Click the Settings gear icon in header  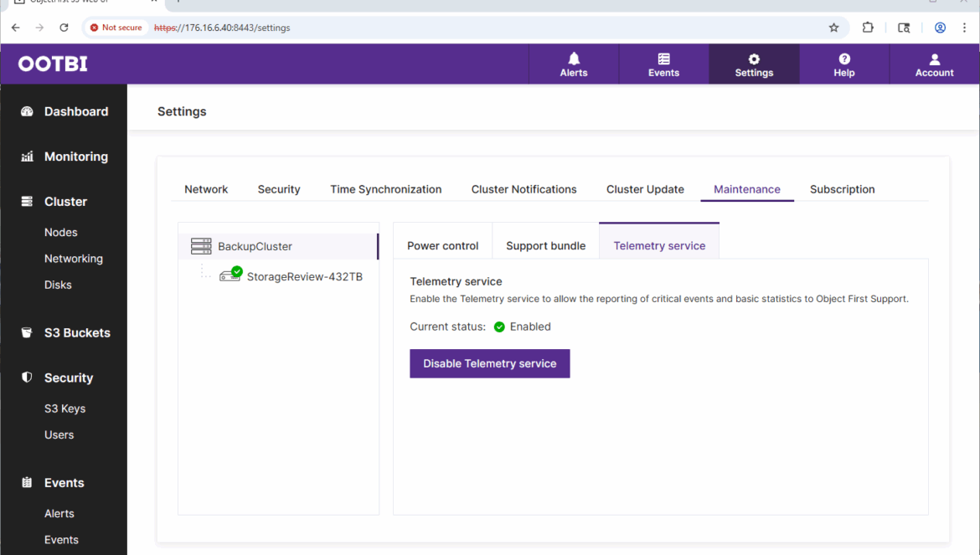click(754, 59)
